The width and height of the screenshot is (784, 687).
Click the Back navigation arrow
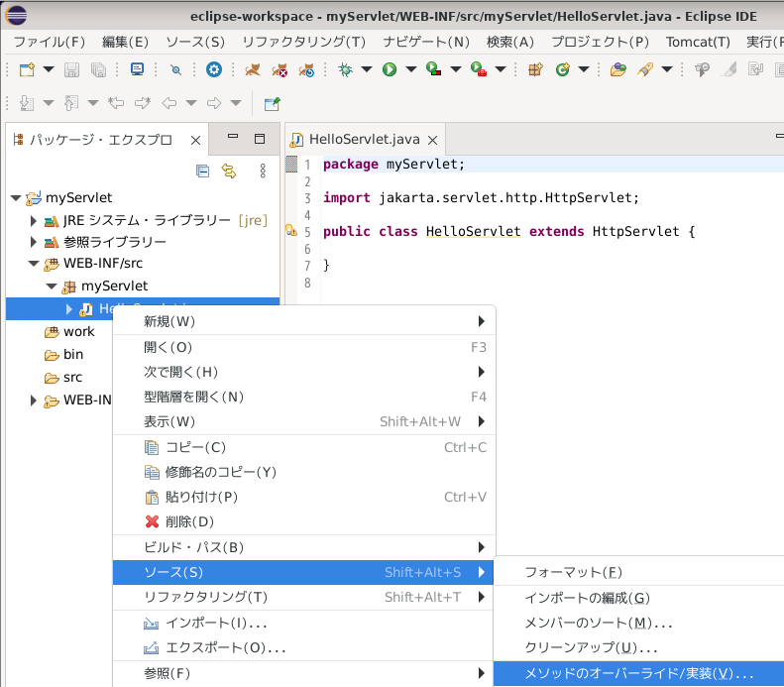tap(169, 103)
